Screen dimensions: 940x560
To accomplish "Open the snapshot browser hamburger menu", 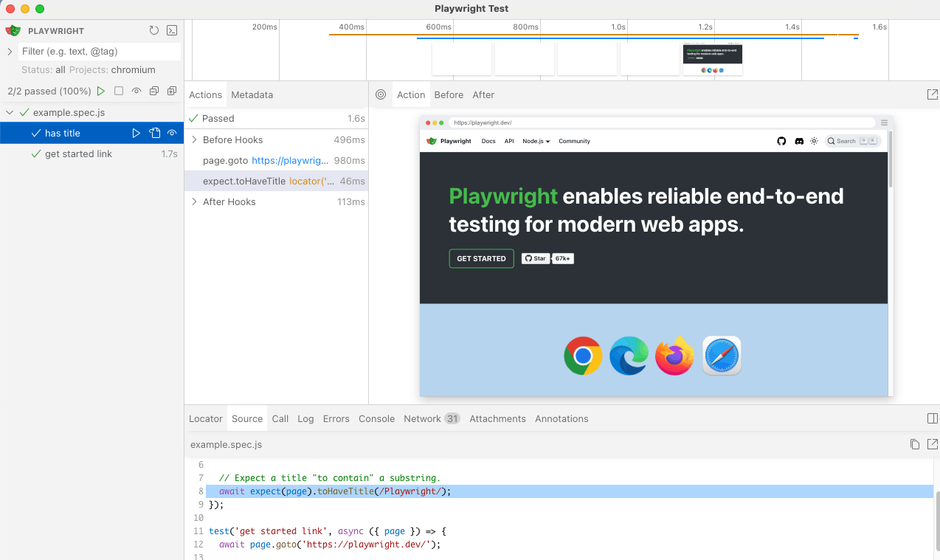I will [884, 123].
